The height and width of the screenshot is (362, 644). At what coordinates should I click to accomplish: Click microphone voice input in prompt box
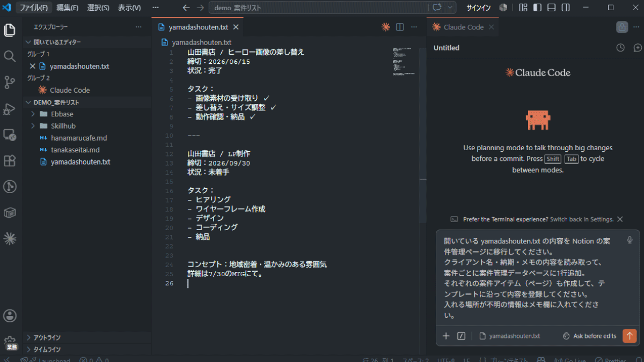pyautogui.click(x=630, y=240)
